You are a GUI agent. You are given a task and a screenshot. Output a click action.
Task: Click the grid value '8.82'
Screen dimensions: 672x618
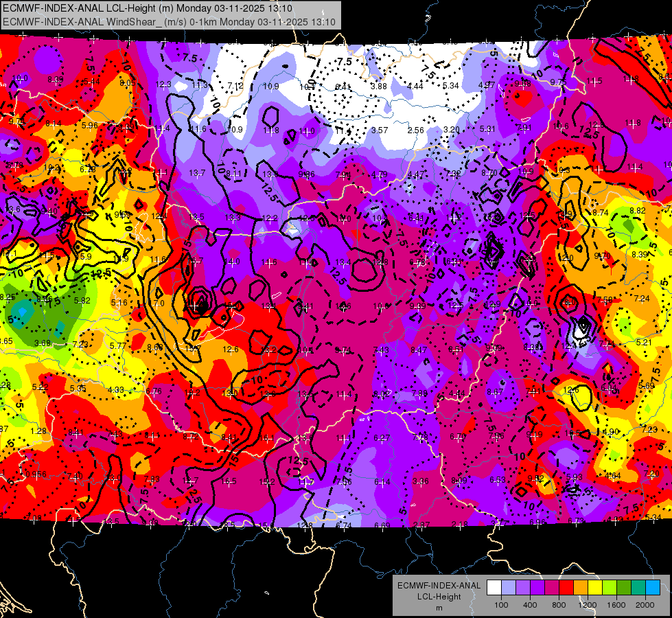click(638, 211)
